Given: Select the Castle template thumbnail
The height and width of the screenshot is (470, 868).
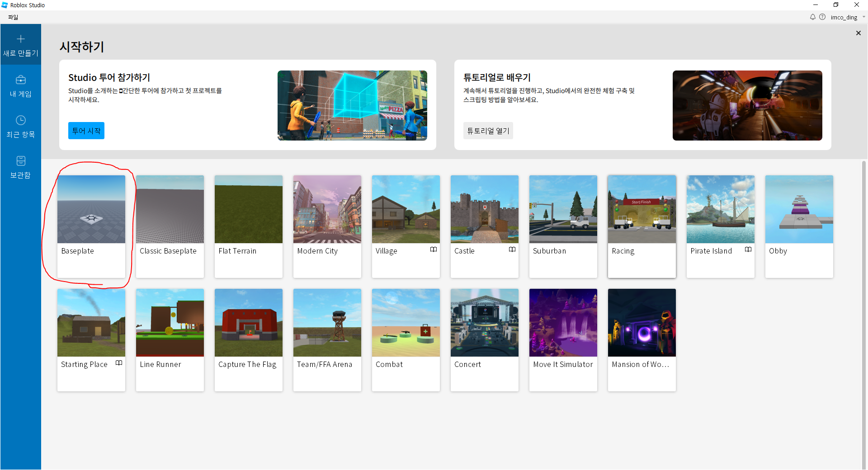Looking at the screenshot, I should pos(485,209).
